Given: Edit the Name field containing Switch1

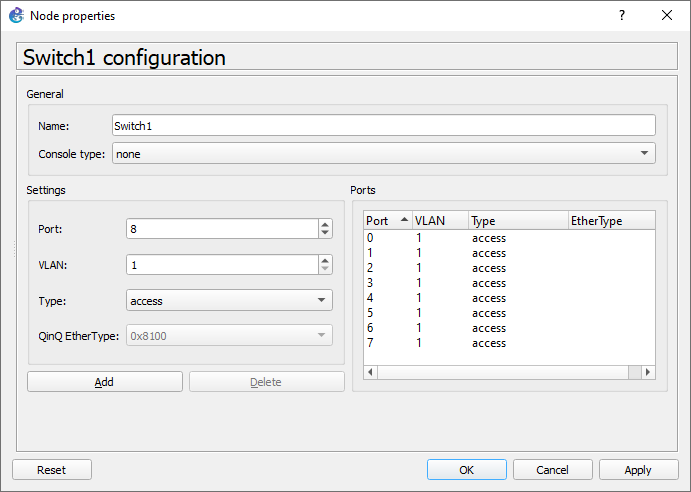Looking at the screenshot, I should (x=384, y=126).
